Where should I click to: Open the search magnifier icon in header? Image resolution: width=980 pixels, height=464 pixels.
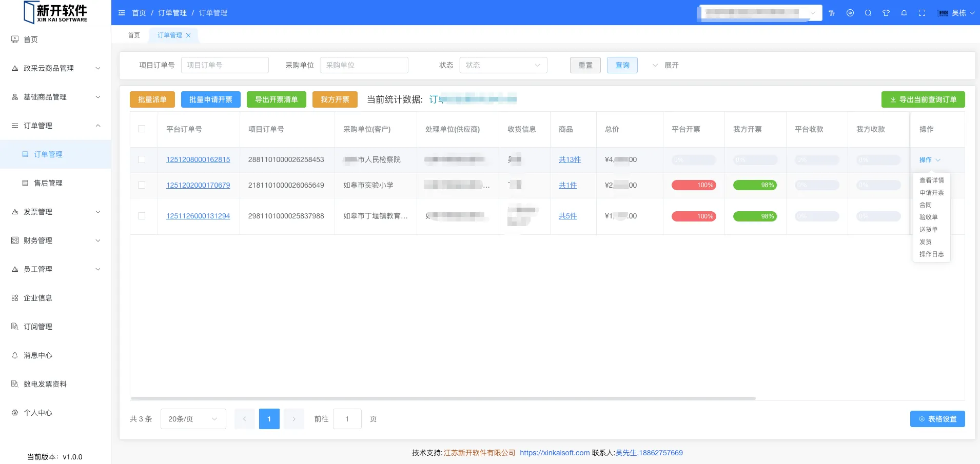pos(868,13)
